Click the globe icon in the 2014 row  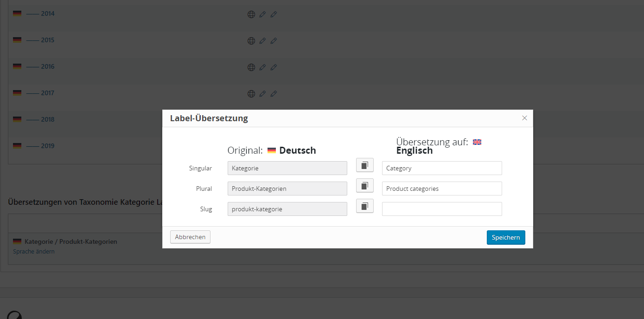click(x=251, y=14)
